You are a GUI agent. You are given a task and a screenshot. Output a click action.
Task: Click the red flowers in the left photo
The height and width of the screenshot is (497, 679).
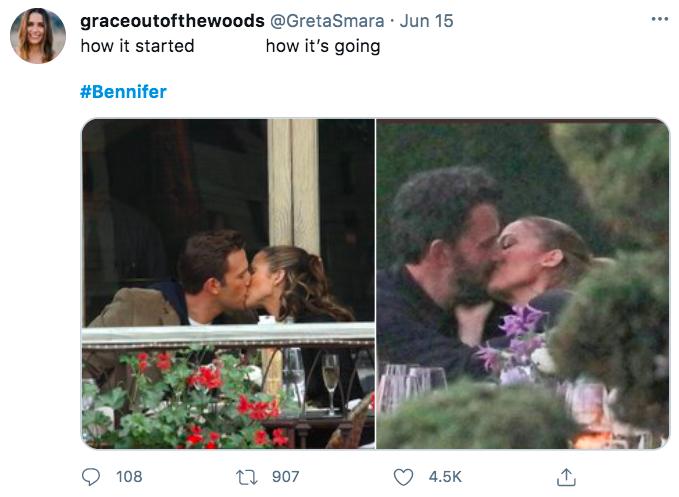pyautogui.click(x=207, y=378)
